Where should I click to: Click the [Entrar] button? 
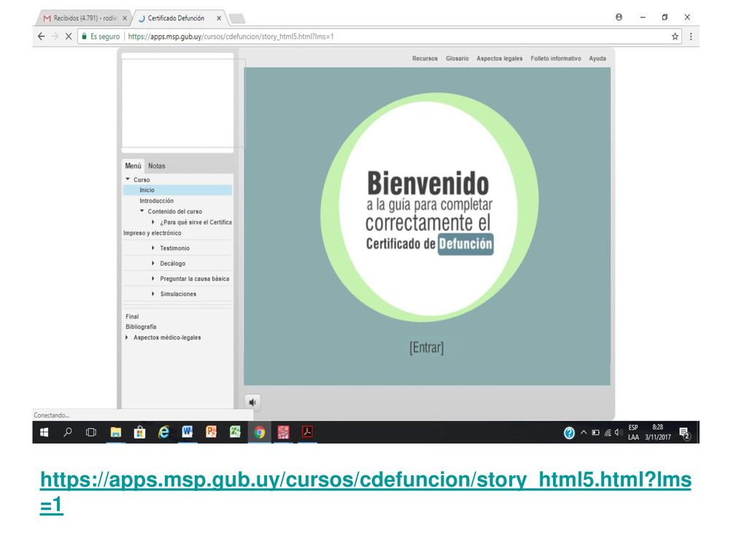[x=426, y=348]
